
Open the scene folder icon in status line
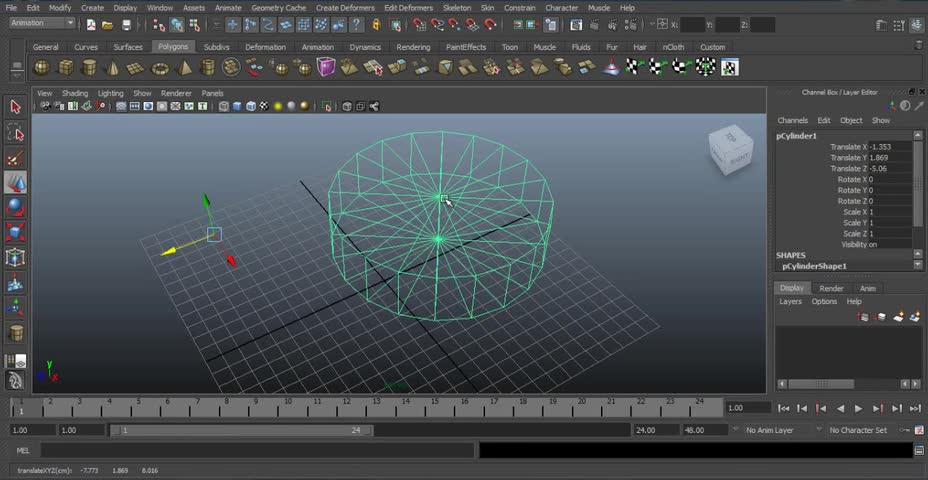[107, 25]
